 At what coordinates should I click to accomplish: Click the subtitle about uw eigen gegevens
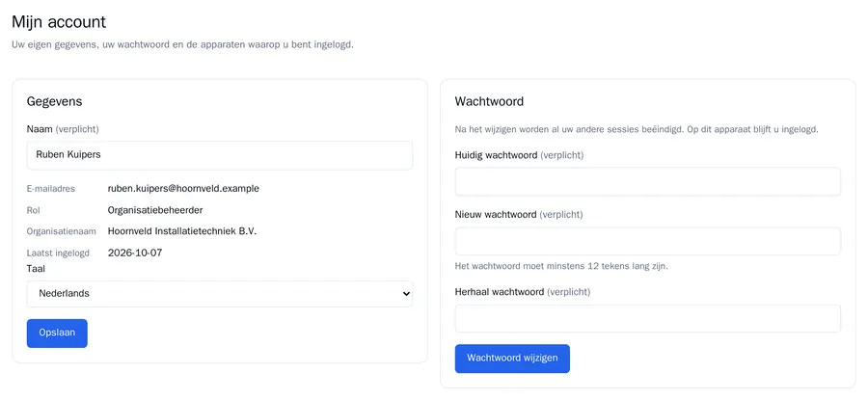(182, 44)
